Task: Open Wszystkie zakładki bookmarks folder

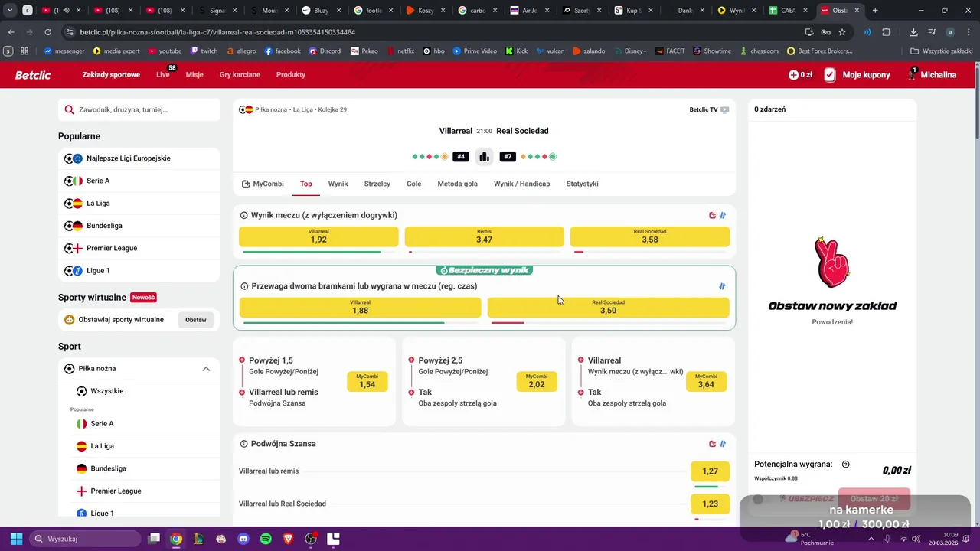Action: (x=942, y=51)
